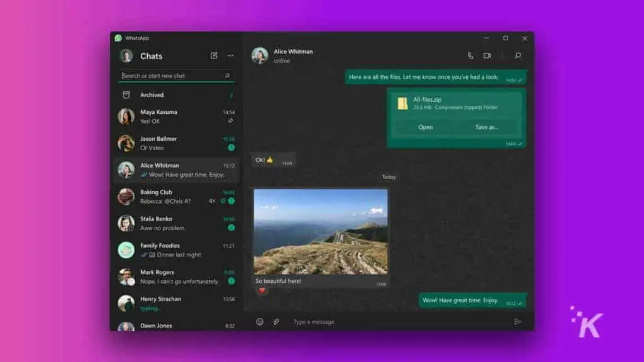Click the heart reaction under the photo

point(262,290)
